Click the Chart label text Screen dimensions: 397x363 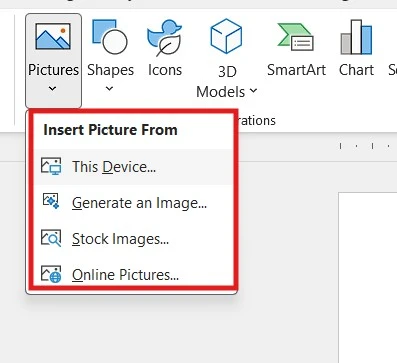(x=356, y=70)
